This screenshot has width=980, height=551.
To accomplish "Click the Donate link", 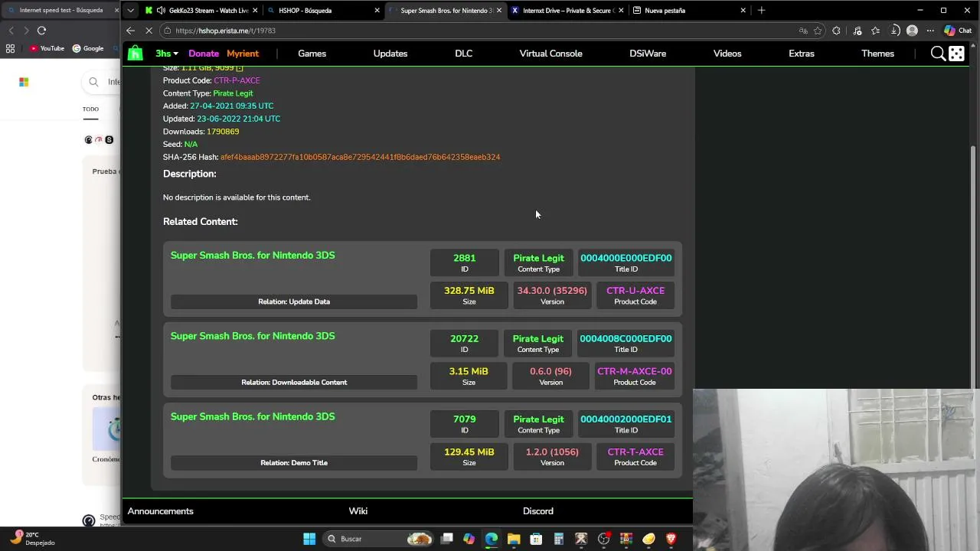I will (204, 54).
